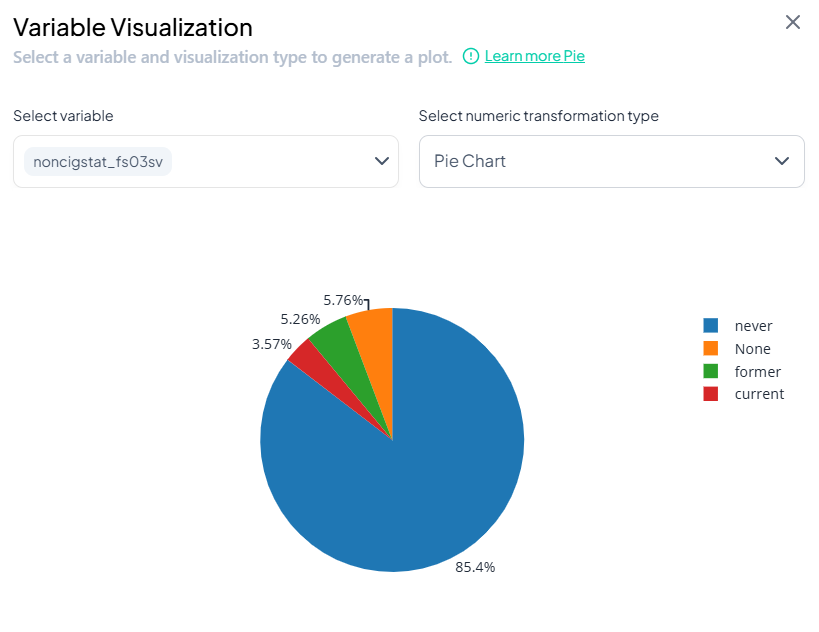Viewport: 819px width, 632px height.
Task: Click the info icon beside Learn more
Action: click(471, 56)
